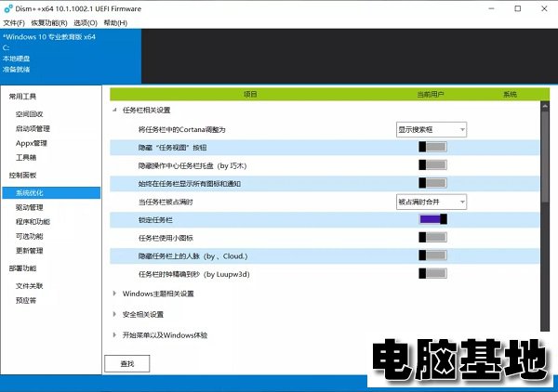The height and width of the screenshot is (392, 558).
Task: Open 更新管理 in sidebar
Action: coord(29,251)
